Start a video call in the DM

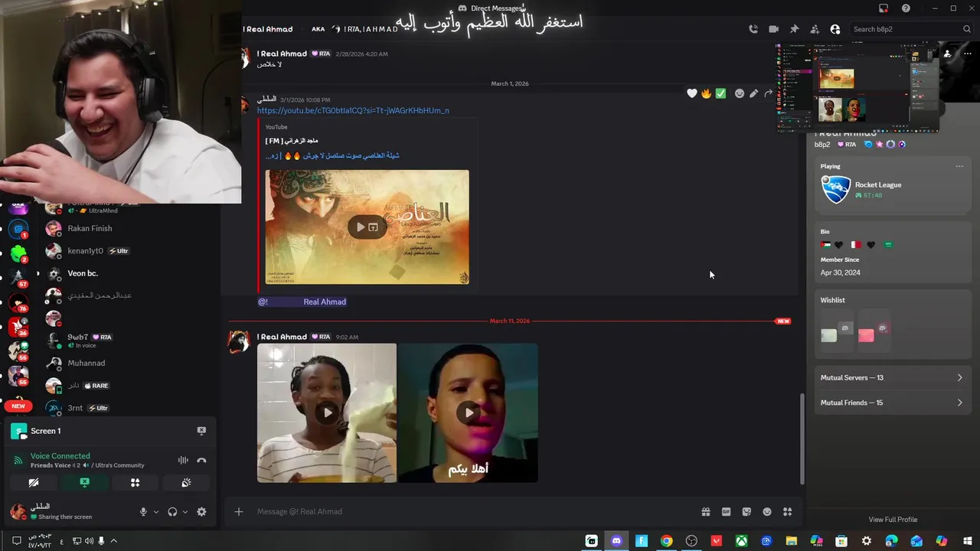(x=773, y=29)
